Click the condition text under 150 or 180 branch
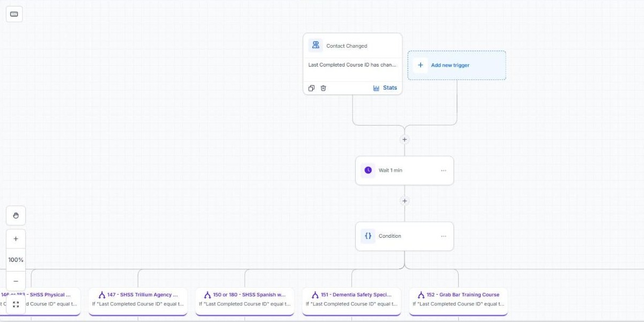Viewport: 644px width, 322px height. click(245, 304)
